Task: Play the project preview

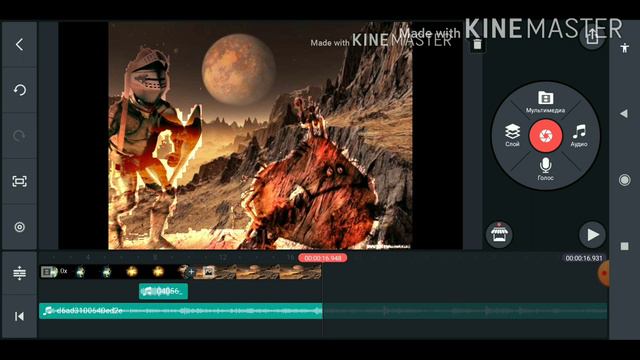Action: [592, 235]
